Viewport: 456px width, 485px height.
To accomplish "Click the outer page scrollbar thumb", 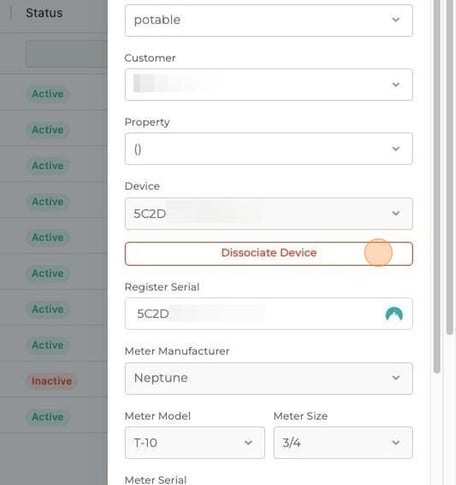I will tap(450, 167).
